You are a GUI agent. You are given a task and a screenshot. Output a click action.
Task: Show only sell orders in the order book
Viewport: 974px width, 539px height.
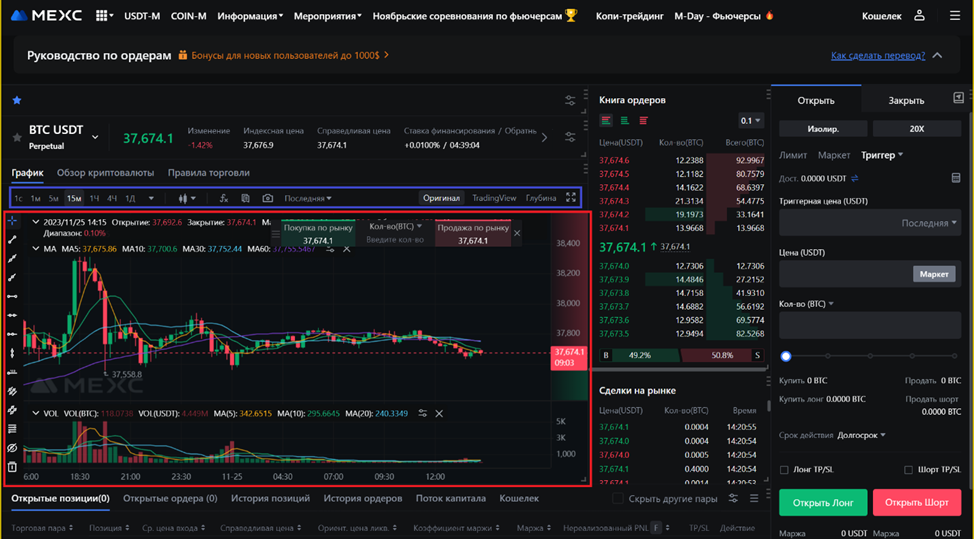[643, 121]
